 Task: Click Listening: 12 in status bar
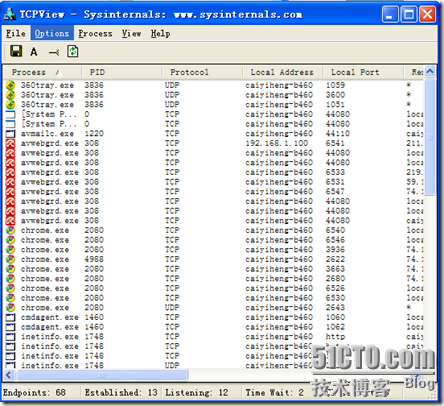[x=197, y=393]
